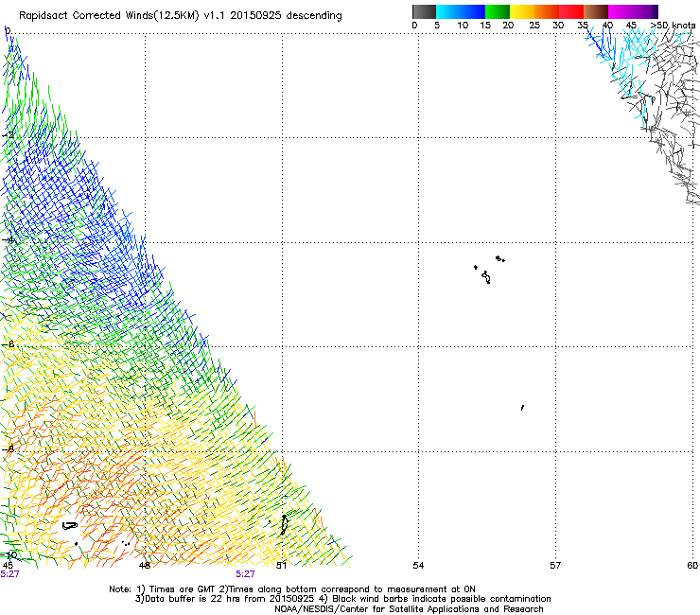Click the '20150925 descending' text in title
700x615 pixels.
click(287, 15)
